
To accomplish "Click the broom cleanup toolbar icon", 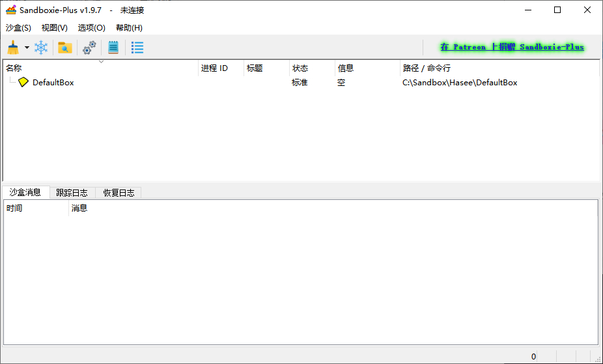I will click(x=13, y=48).
